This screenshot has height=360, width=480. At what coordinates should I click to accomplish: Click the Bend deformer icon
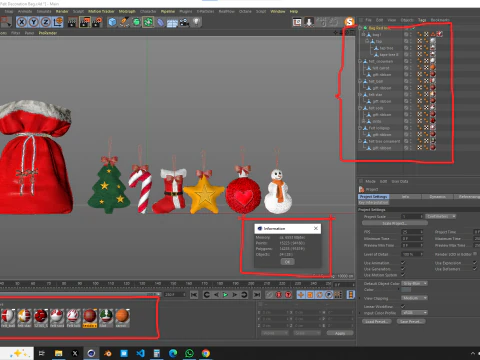tap(160, 22)
